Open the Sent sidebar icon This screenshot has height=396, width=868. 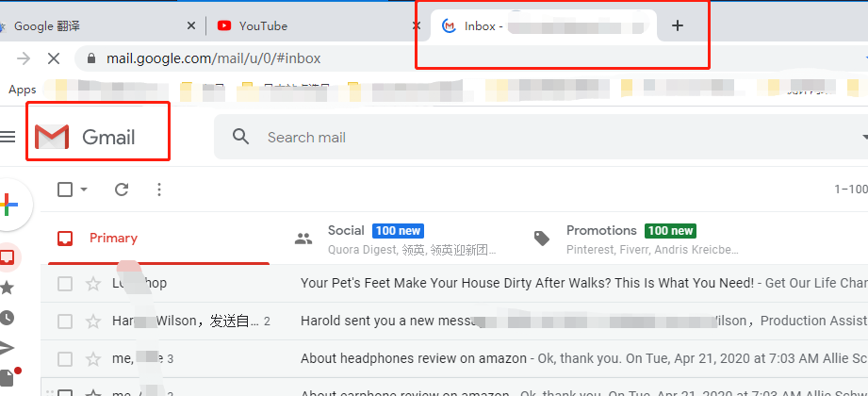[x=7, y=348]
